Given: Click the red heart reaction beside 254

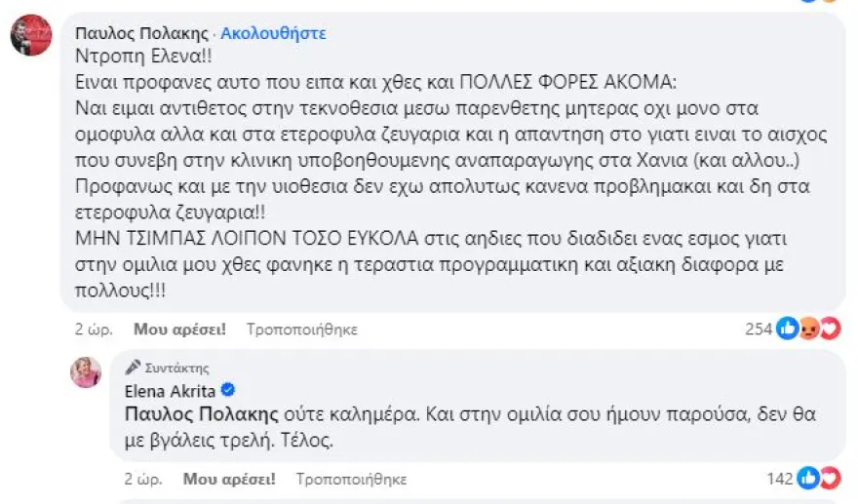Looking at the screenshot, I should click(x=830, y=330).
